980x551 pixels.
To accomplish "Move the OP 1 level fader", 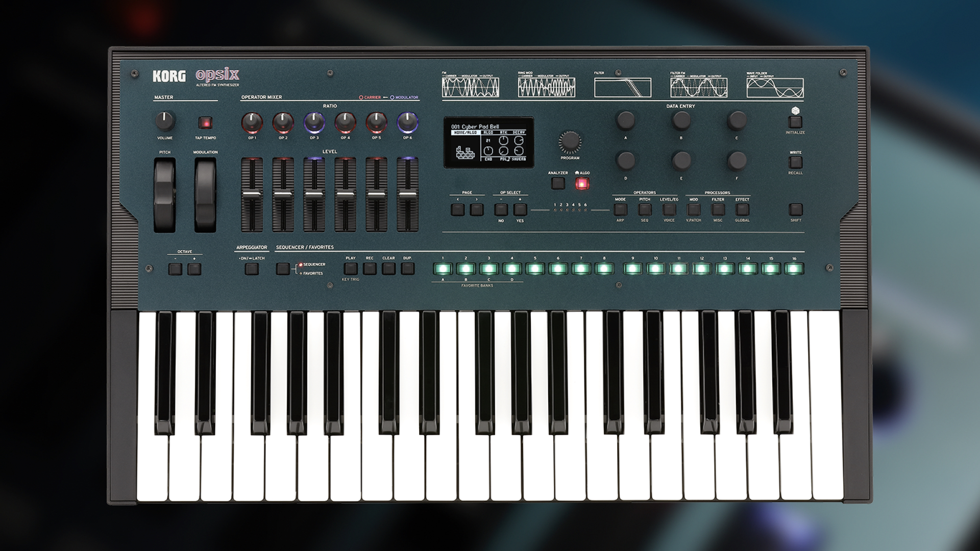I will click(252, 195).
